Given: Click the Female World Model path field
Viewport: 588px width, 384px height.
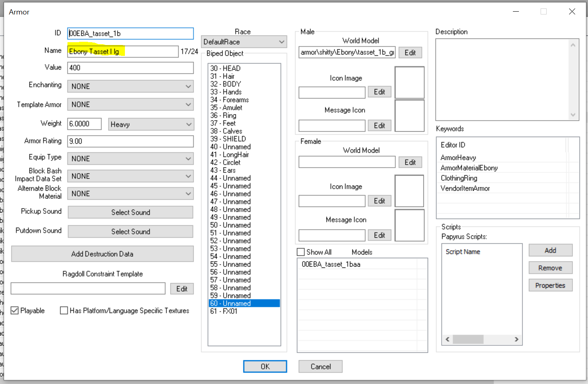Looking at the screenshot, I should tap(347, 162).
